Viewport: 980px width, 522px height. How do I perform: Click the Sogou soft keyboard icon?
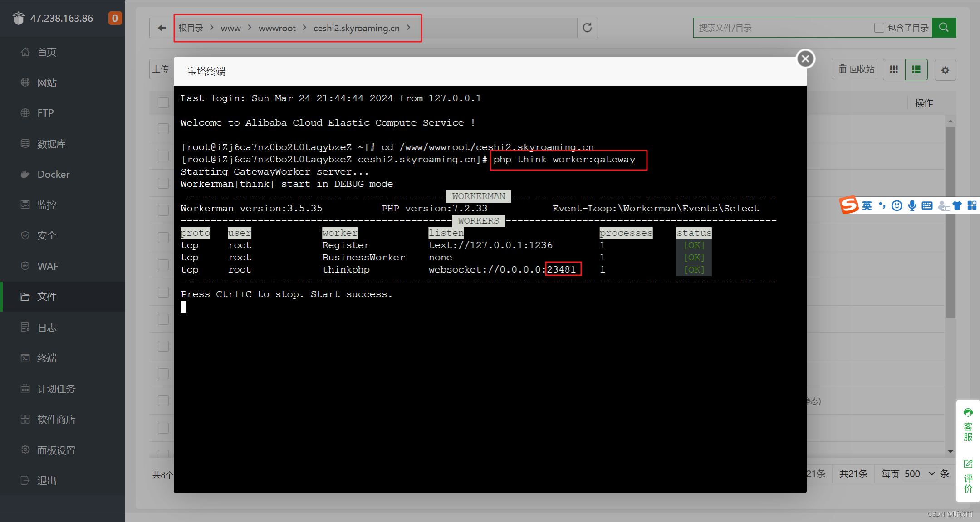tap(927, 206)
